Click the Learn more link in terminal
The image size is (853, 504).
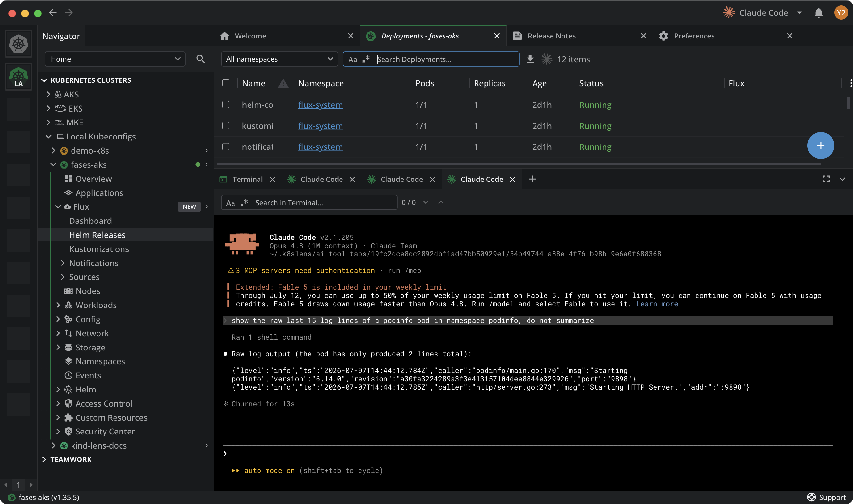click(x=657, y=304)
